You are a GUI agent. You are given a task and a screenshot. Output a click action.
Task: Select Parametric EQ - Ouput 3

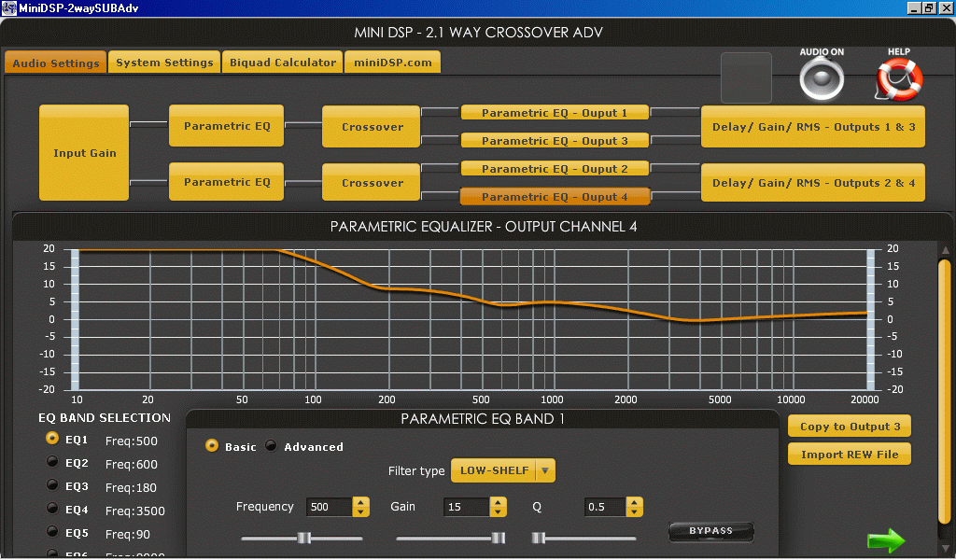point(555,141)
